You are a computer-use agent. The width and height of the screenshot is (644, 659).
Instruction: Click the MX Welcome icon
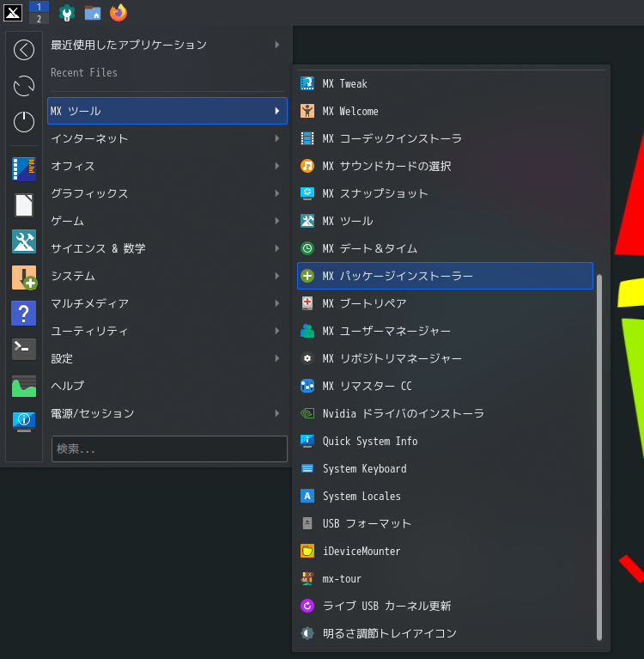click(x=307, y=111)
